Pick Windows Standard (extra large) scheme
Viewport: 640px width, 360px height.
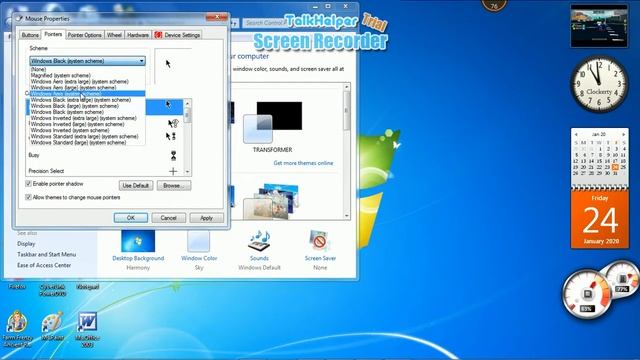coord(87,136)
